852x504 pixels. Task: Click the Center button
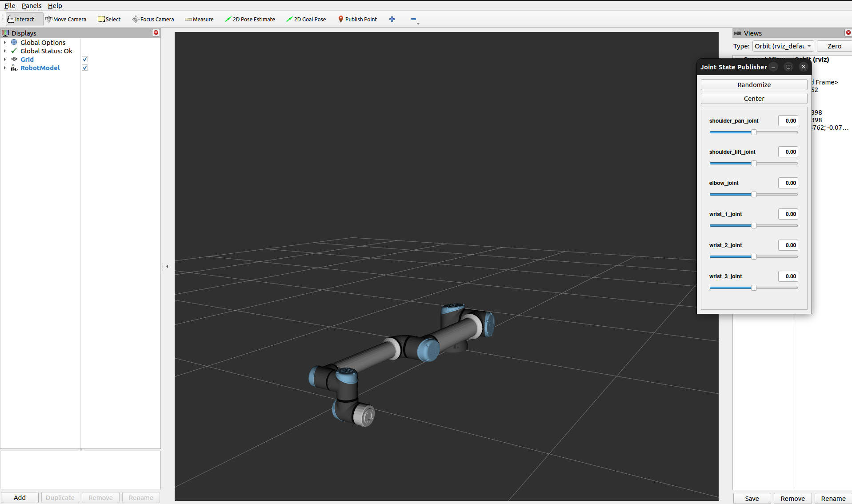(x=754, y=99)
